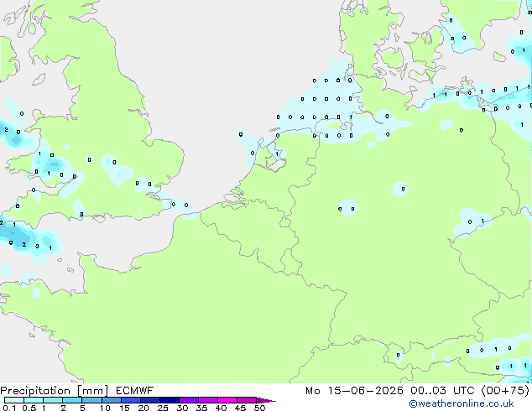Click the '0.1' legend scale label
Screen dimensions: 532x411
click(x=9, y=408)
